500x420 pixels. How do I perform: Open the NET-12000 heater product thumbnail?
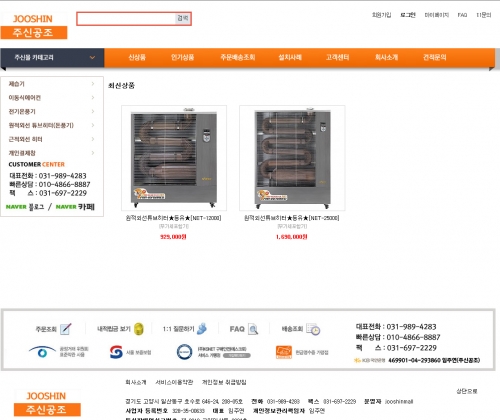174,158
